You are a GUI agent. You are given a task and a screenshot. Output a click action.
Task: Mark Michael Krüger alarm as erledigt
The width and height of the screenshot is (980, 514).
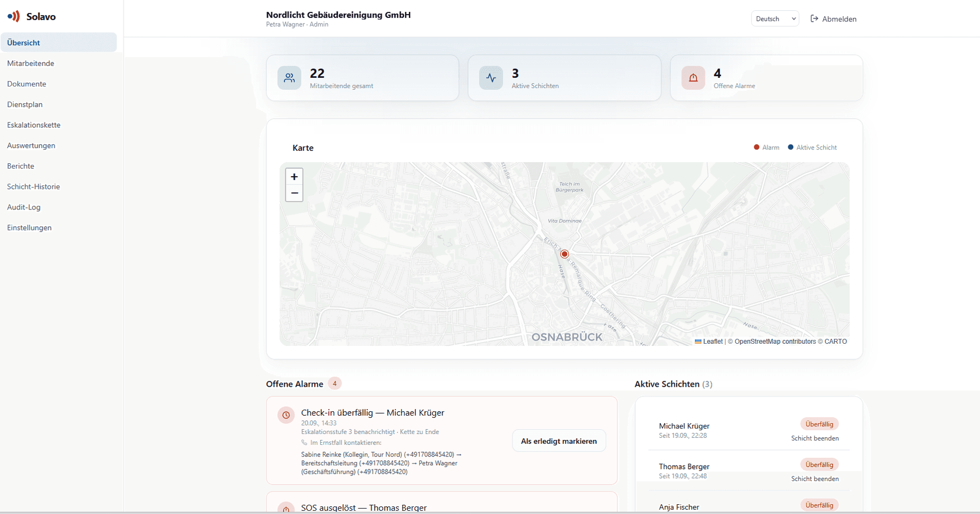(559, 441)
